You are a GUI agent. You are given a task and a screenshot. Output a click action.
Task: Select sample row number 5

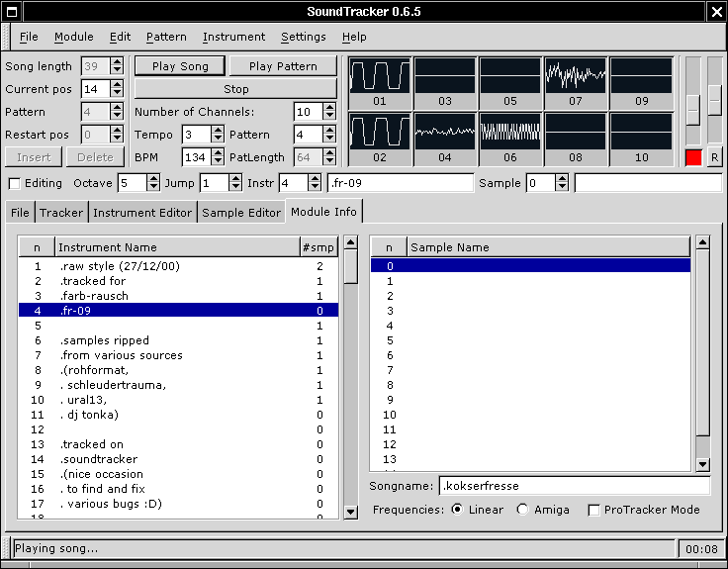pyautogui.click(x=531, y=340)
